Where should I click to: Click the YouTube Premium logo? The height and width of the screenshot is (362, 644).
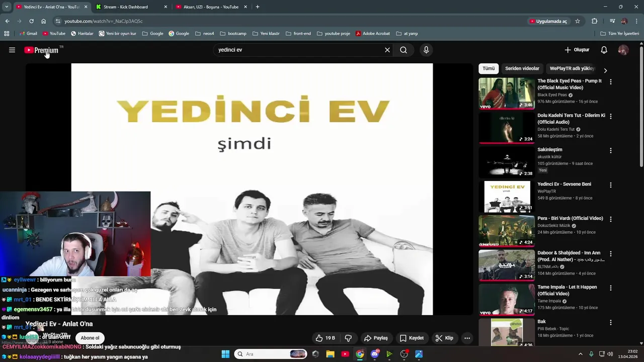42,50
